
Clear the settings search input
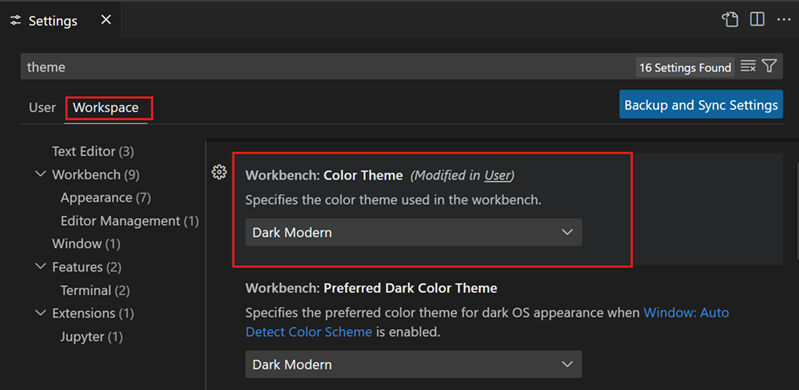[748, 66]
